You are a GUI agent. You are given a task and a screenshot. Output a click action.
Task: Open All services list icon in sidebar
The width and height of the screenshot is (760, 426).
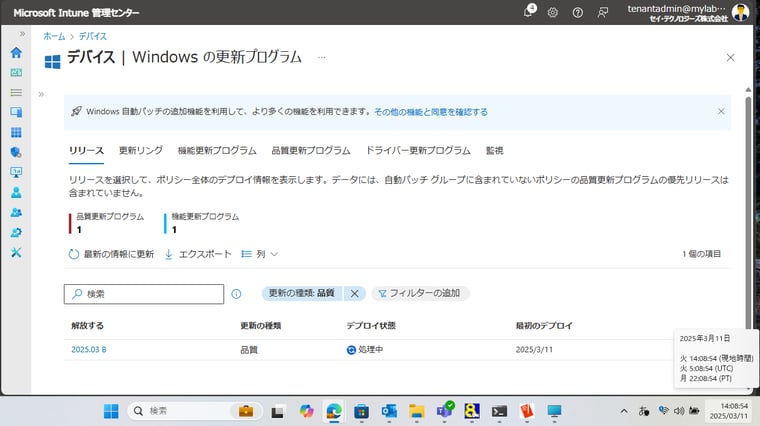click(x=16, y=93)
